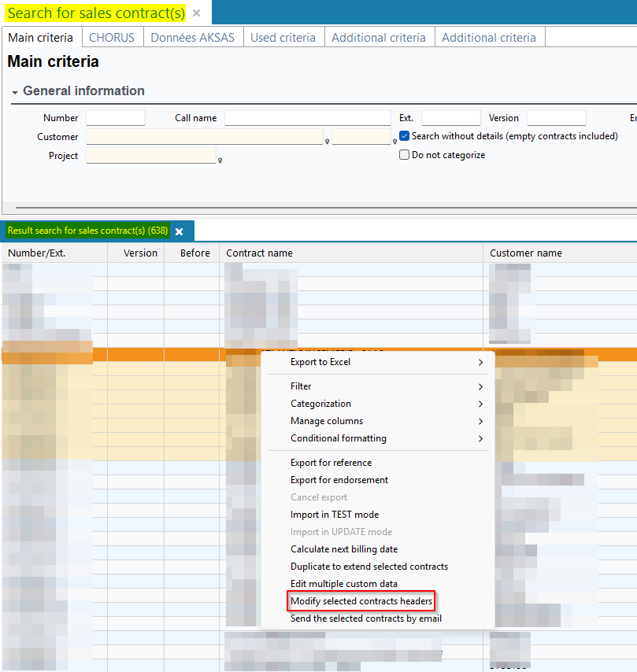Close the Result search for sales contracts tab

click(179, 231)
